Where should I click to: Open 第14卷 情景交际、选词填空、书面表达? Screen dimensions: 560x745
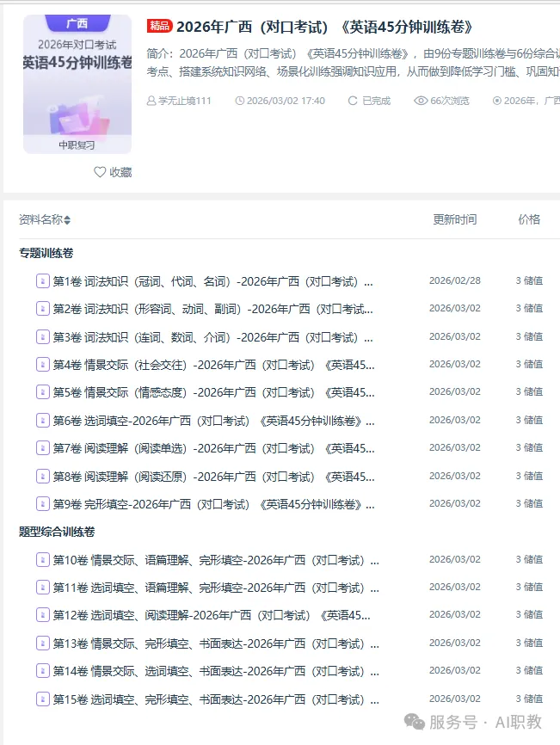[216, 671]
